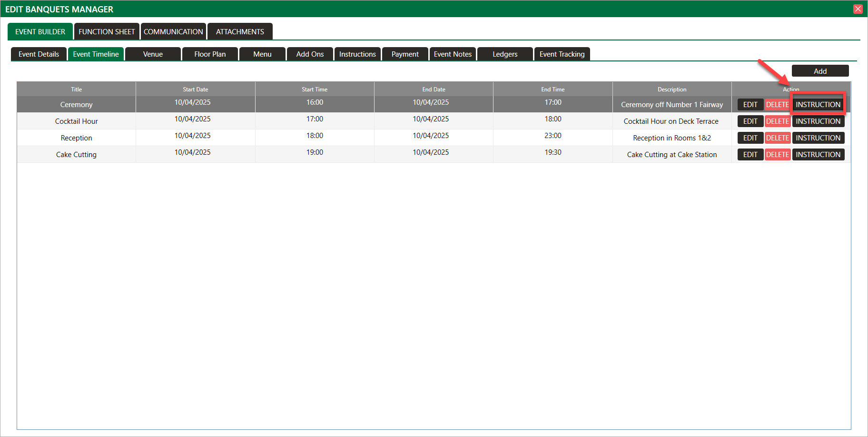
Task: Select the Reception title cell
Action: tap(76, 138)
